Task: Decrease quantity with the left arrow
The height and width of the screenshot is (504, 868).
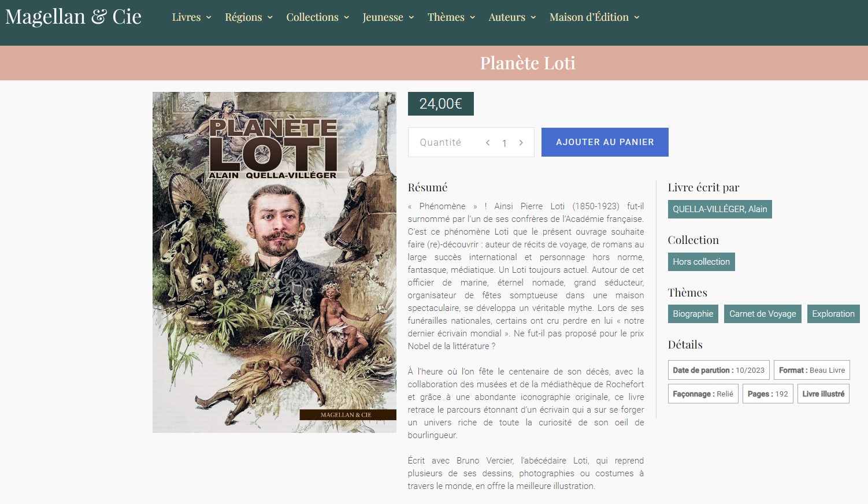Action: point(488,143)
